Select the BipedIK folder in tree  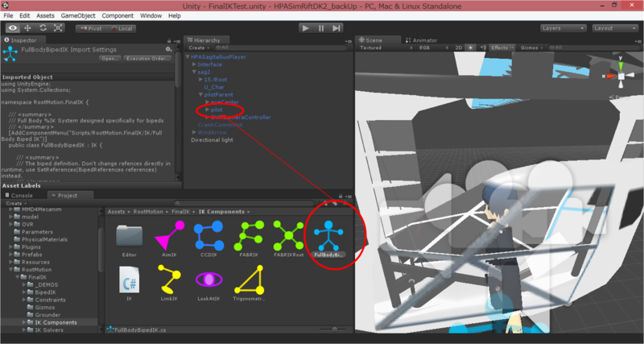click(45, 292)
